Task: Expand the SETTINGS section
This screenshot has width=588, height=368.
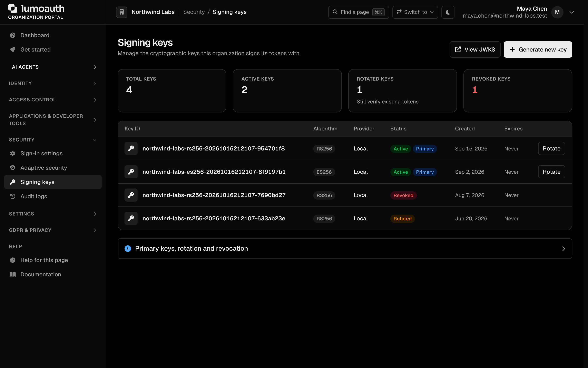Action: click(53, 214)
